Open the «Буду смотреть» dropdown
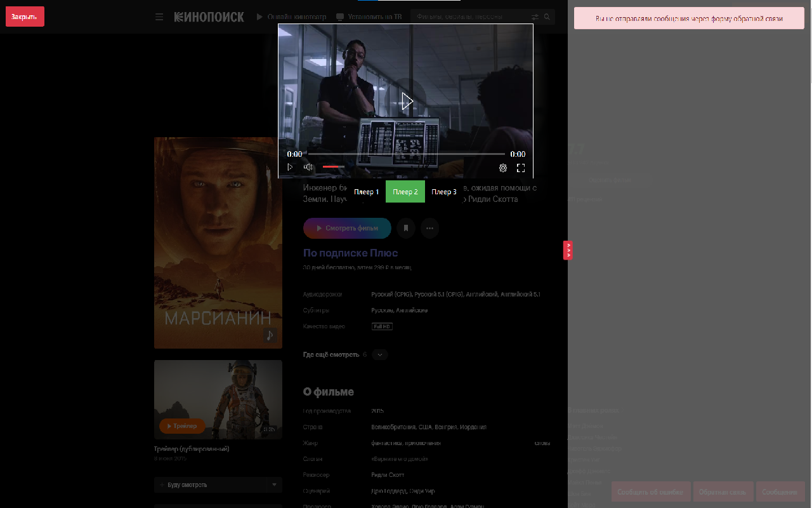This screenshot has width=812, height=508. pyautogui.click(x=273, y=485)
